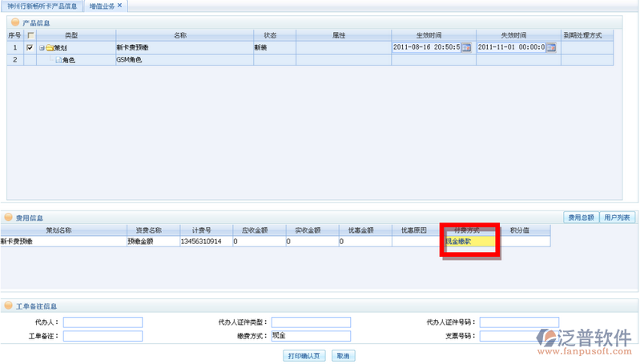Toggle the select-all header checkbox

[30, 35]
